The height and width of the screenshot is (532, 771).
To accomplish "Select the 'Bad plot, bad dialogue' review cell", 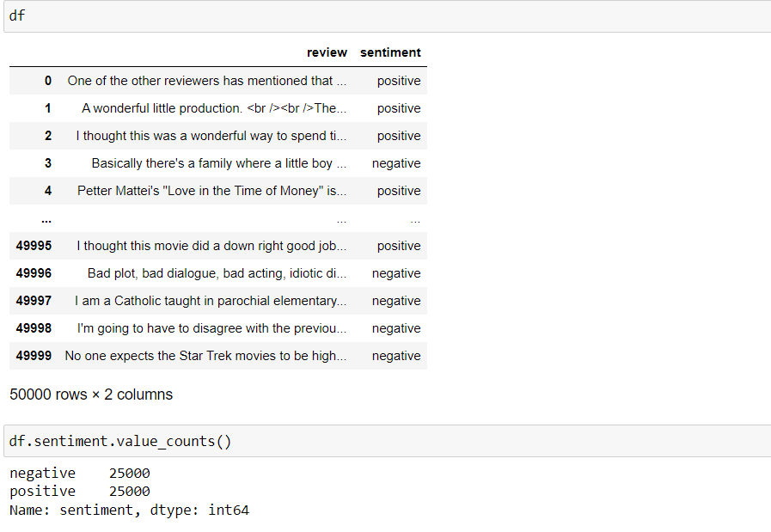I will pos(217,273).
